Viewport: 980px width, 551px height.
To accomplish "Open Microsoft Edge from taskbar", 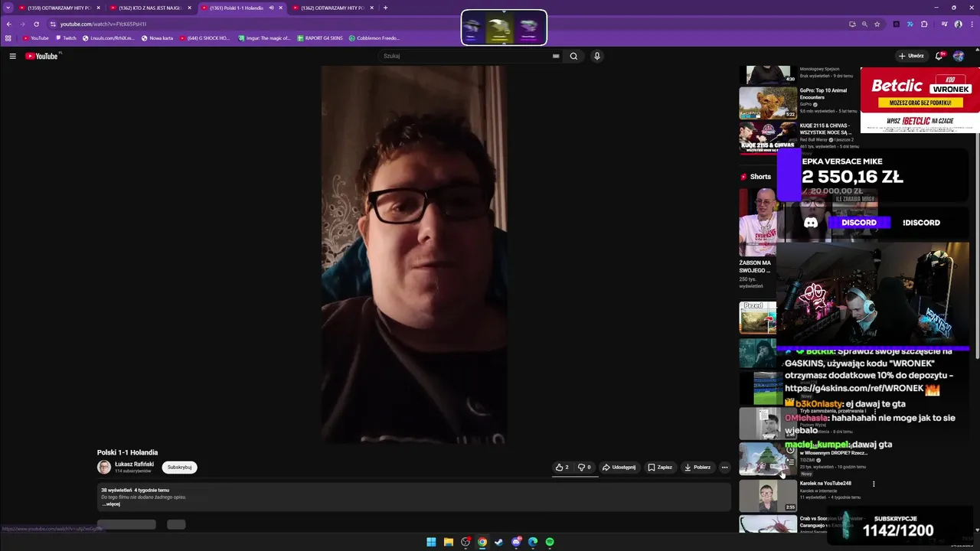I will pos(533,542).
